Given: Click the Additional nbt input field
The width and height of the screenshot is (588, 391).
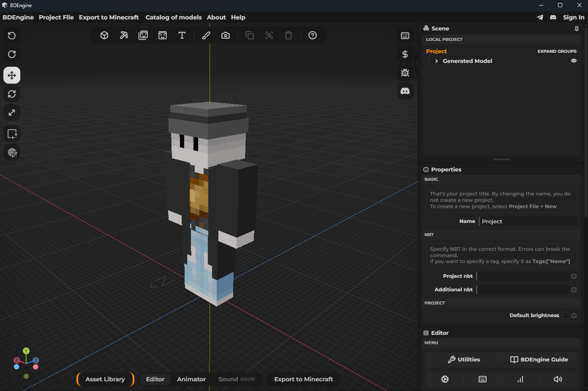Looking at the screenshot, I should click(523, 290).
